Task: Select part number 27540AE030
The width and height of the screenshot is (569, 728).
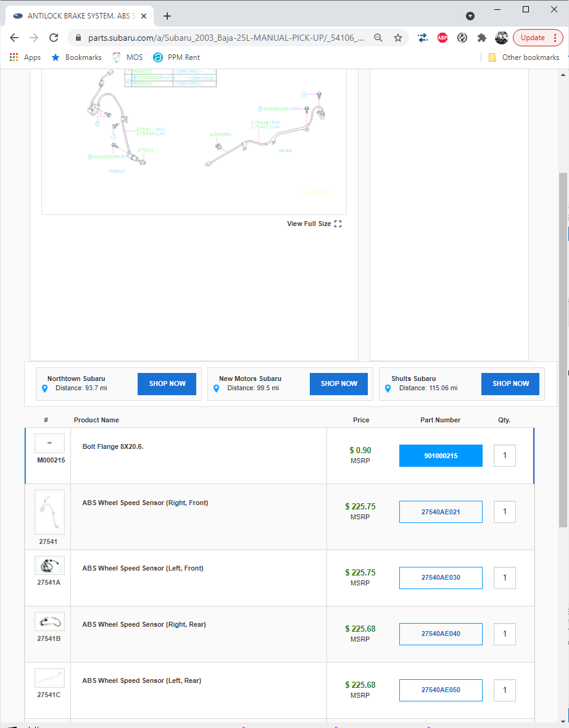Action: pyautogui.click(x=441, y=578)
